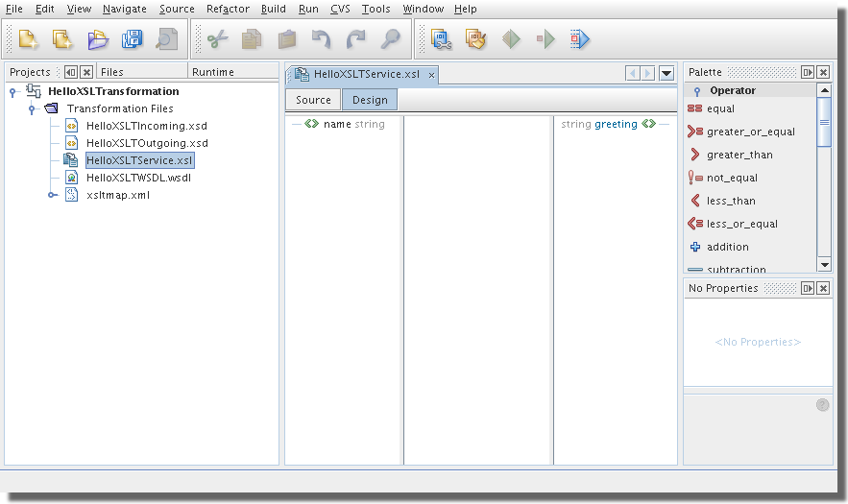The image size is (848, 504).
Task: Click the Copy toolbar icon
Action: [252, 39]
